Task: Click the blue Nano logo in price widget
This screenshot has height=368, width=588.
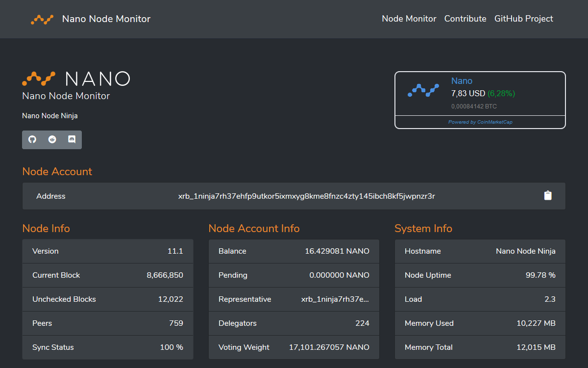Action: (x=423, y=91)
